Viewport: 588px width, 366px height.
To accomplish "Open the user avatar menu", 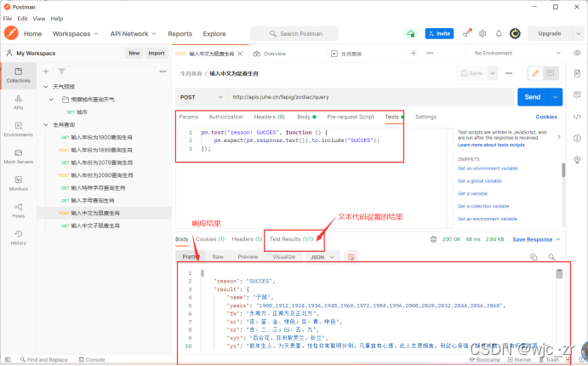I will pos(515,33).
